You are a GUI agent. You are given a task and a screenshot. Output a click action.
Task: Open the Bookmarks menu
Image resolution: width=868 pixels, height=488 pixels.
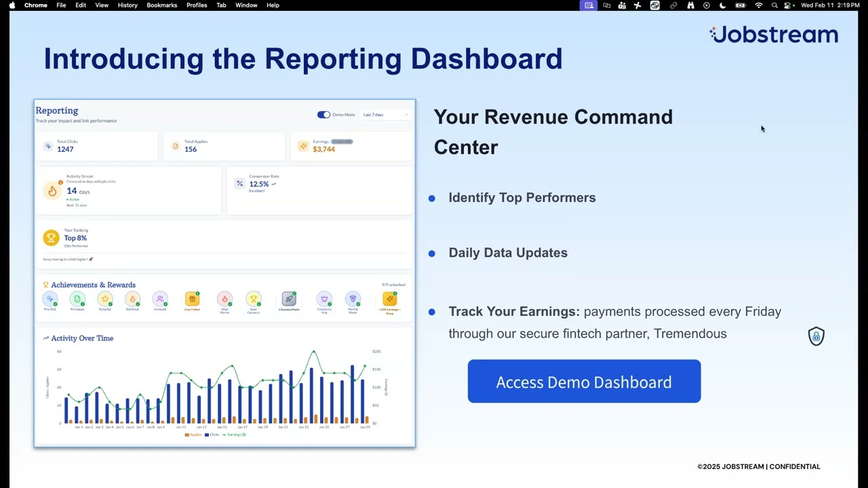point(162,5)
